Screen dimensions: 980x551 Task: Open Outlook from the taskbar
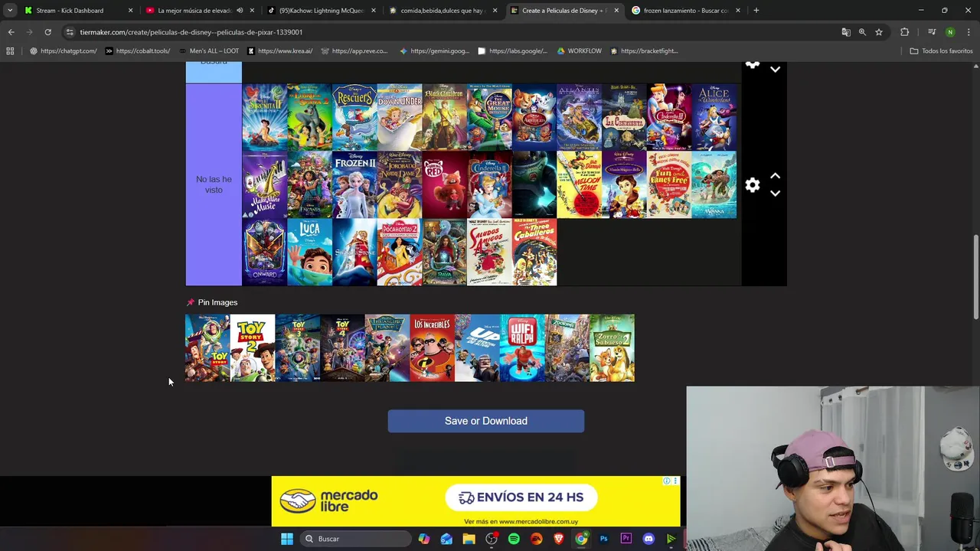tap(446, 539)
